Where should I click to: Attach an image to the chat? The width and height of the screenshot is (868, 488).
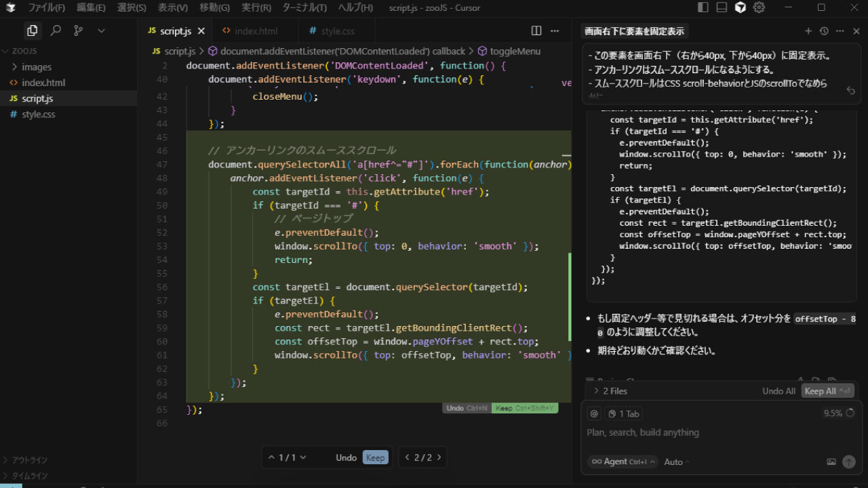[x=831, y=462]
